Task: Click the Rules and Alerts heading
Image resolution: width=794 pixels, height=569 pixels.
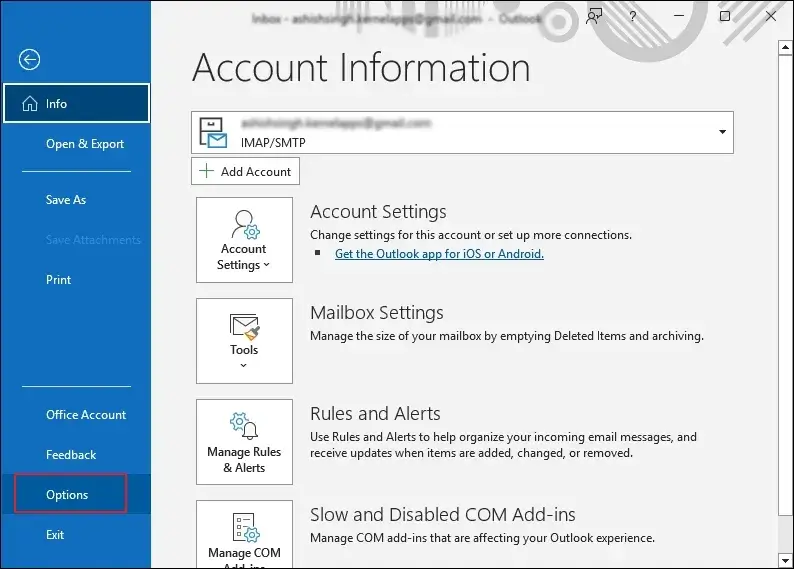Action: [375, 414]
